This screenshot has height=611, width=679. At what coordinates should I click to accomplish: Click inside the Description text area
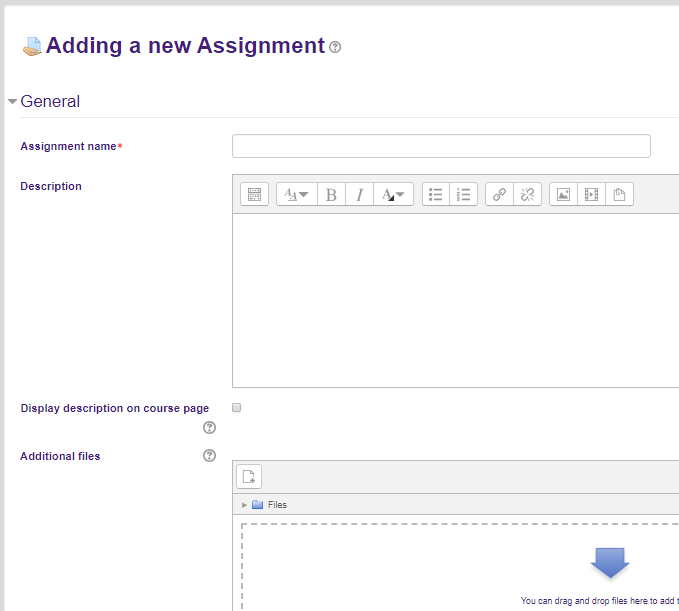455,300
